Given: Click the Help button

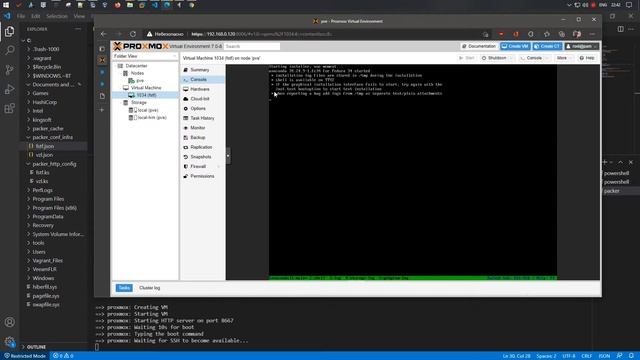Looking at the screenshot, I should (x=587, y=58).
